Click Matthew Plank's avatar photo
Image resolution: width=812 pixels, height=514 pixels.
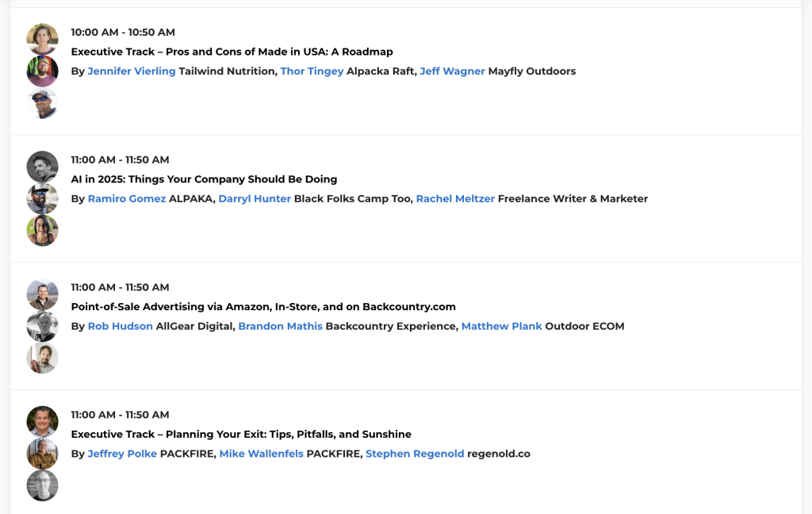tap(42, 358)
